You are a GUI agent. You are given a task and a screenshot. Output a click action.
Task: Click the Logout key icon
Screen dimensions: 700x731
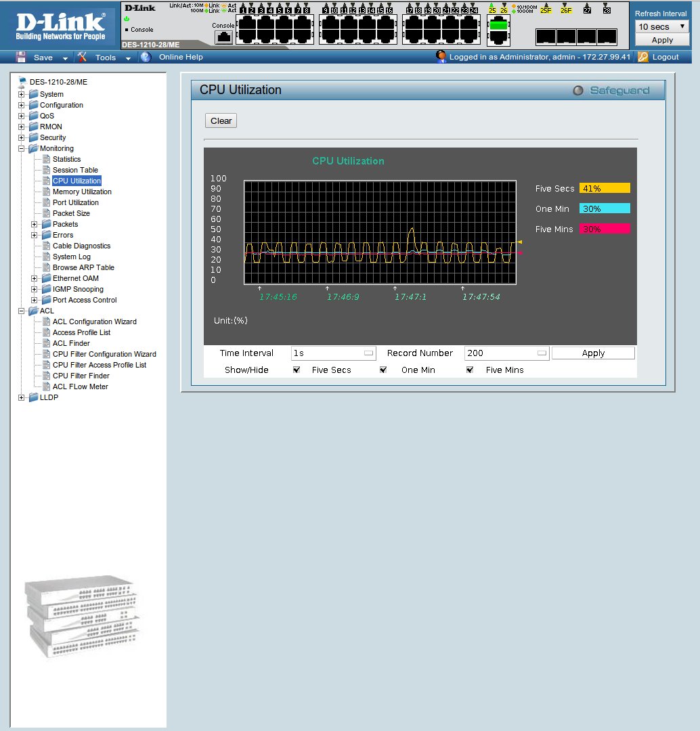643,58
